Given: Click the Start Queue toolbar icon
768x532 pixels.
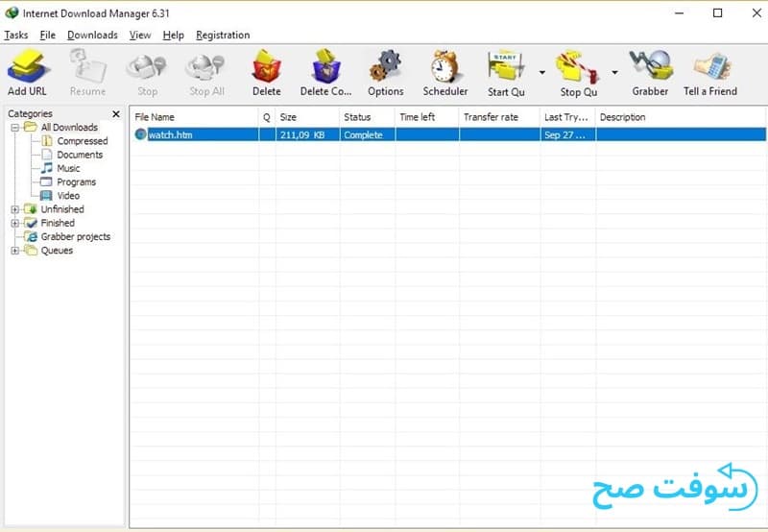Looking at the screenshot, I should click(506, 66).
